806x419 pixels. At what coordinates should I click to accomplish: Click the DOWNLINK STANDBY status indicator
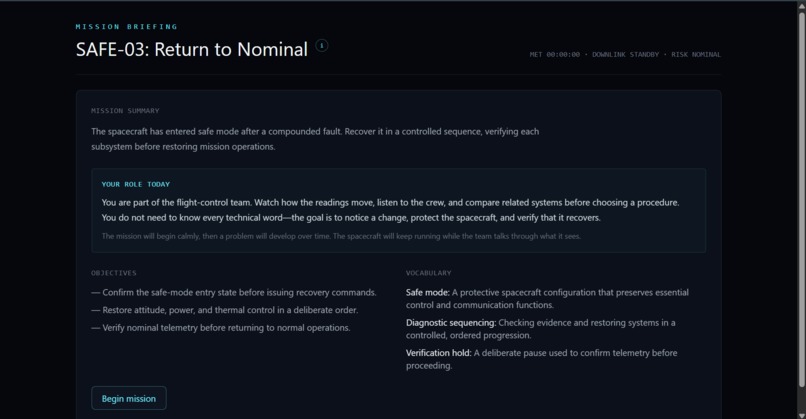coord(625,54)
